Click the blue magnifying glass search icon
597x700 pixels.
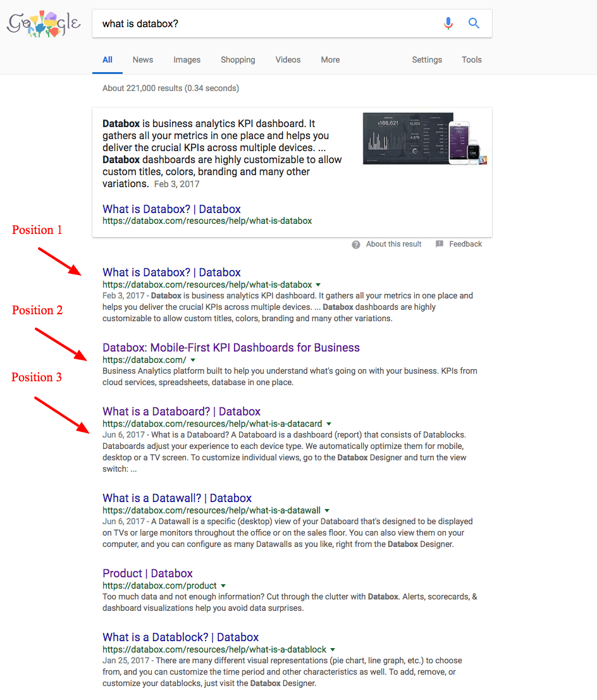point(474,23)
